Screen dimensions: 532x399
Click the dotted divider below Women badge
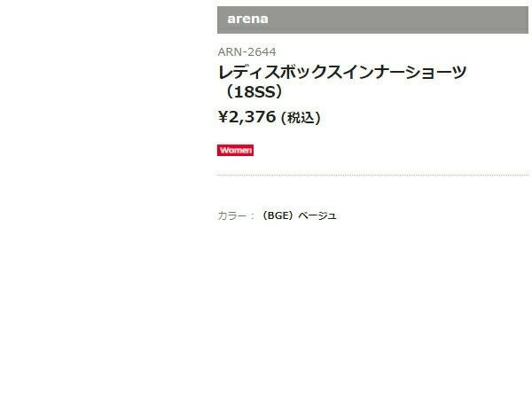pyautogui.click(x=372, y=176)
